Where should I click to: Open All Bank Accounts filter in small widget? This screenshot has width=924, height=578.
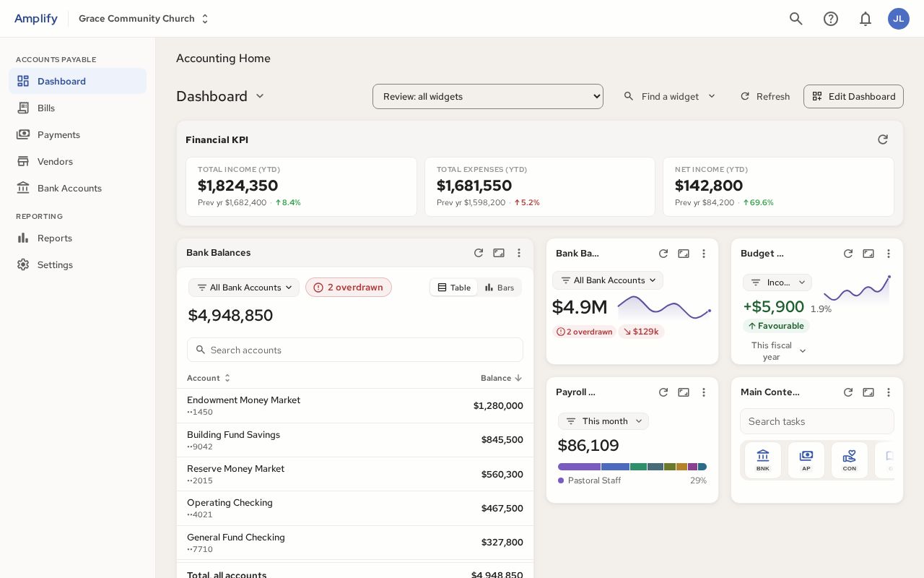[608, 280]
